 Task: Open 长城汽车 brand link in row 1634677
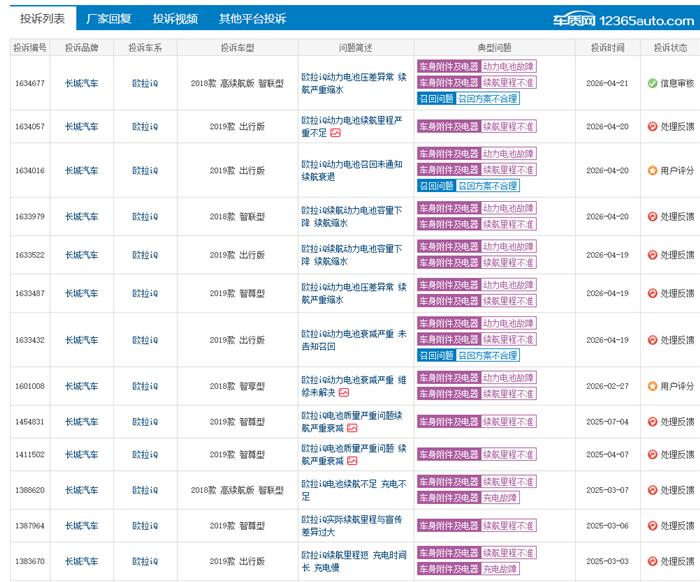click(x=81, y=84)
